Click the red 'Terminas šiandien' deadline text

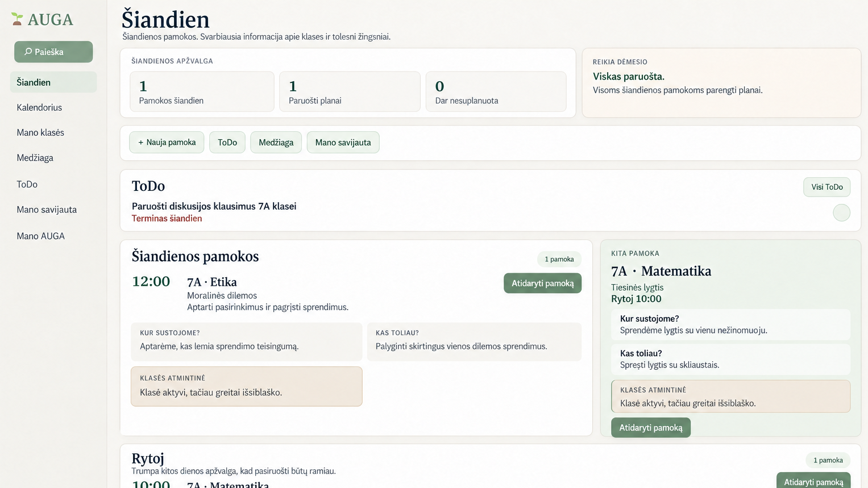167,218
